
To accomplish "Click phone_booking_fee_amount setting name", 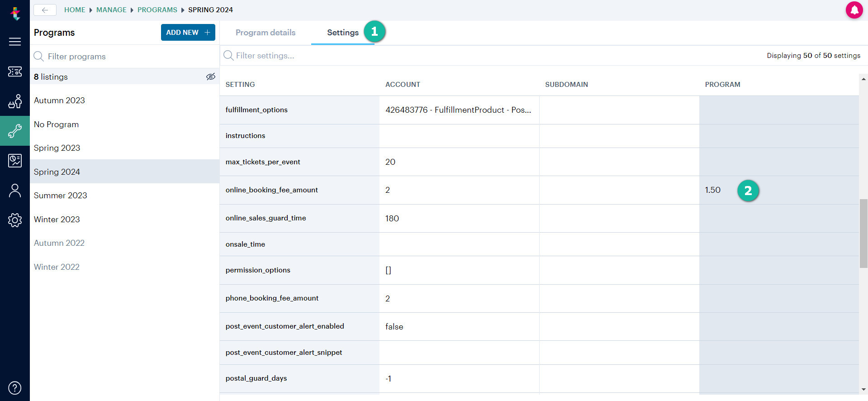I will point(272,298).
